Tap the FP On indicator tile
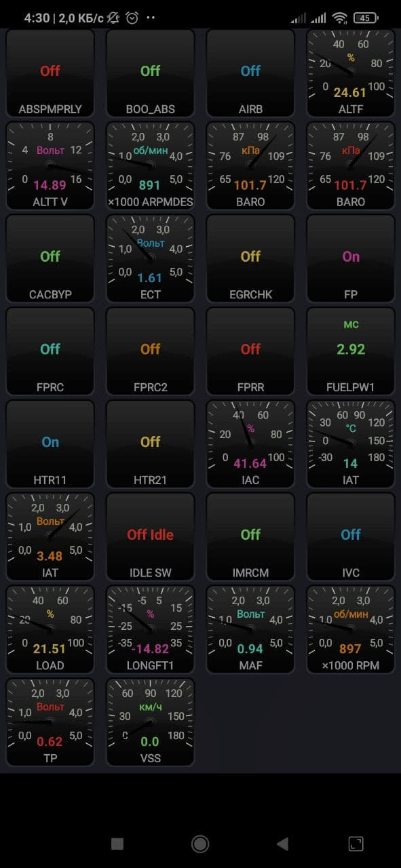This screenshot has height=868, width=401. coord(351,258)
